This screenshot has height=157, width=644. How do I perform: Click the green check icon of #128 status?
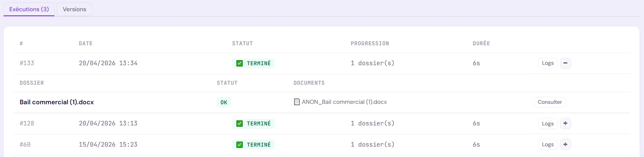pyautogui.click(x=239, y=124)
